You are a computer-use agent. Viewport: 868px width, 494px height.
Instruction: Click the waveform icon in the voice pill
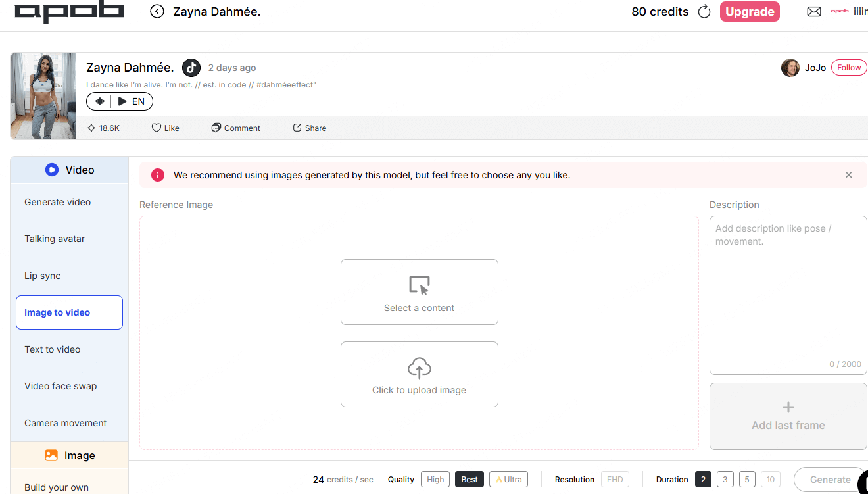click(x=100, y=101)
